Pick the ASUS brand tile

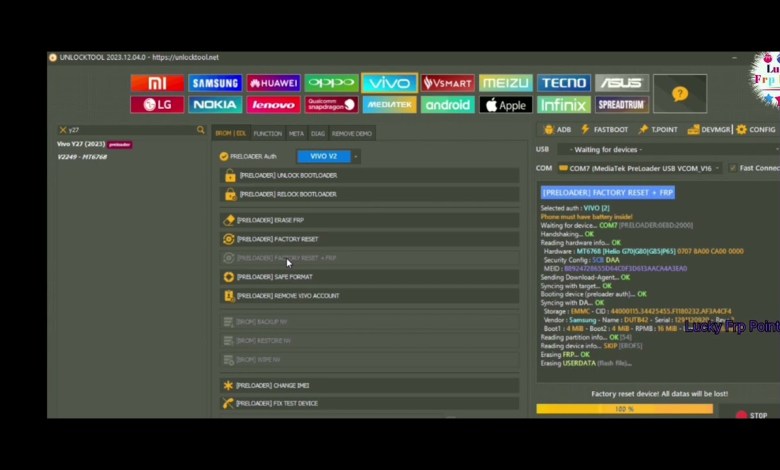pos(622,83)
